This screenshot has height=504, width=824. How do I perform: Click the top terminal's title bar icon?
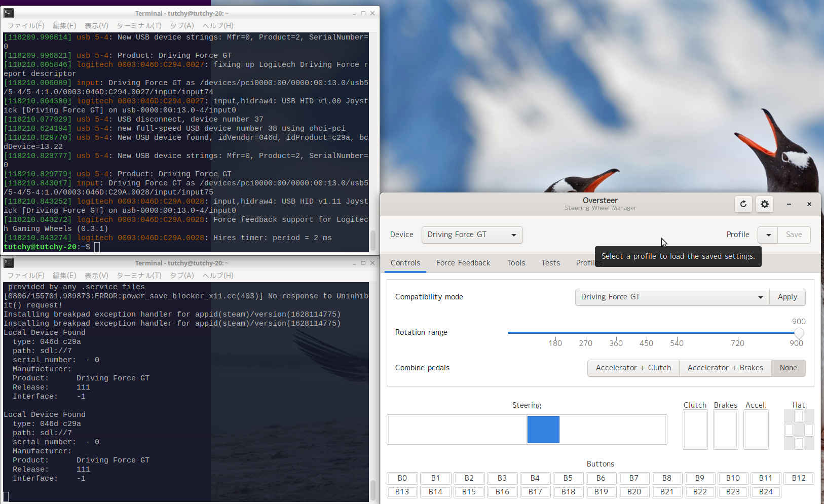8,13
